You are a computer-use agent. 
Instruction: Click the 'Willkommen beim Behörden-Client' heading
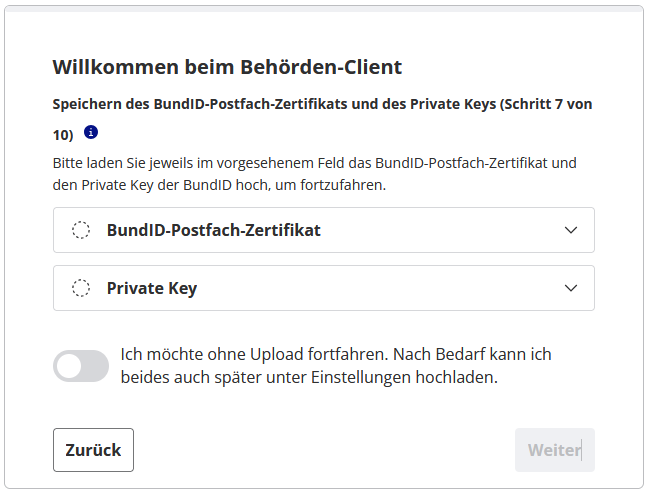click(227, 68)
